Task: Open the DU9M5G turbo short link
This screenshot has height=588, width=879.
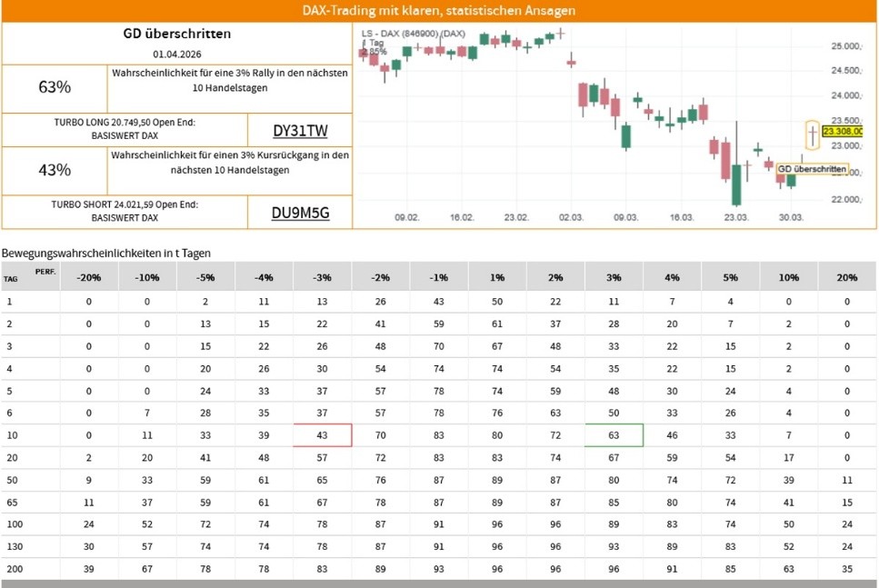Action: pyautogui.click(x=300, y=214)
